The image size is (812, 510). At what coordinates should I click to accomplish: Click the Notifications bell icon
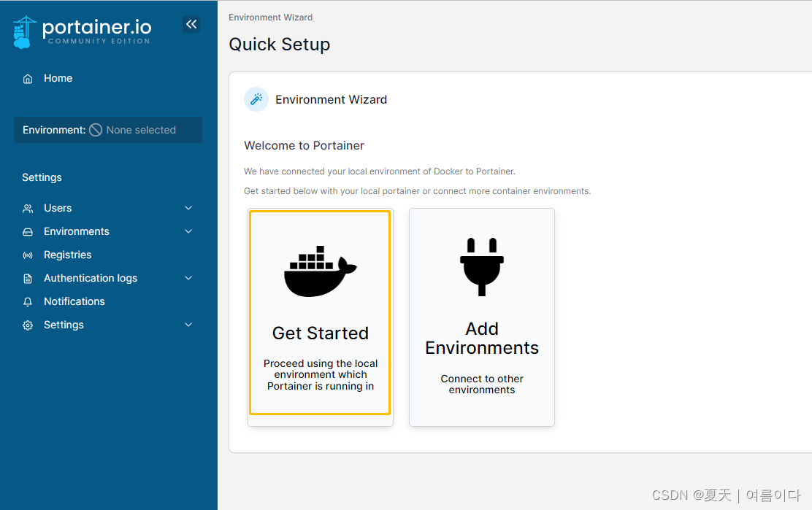[x=28, y=301]
